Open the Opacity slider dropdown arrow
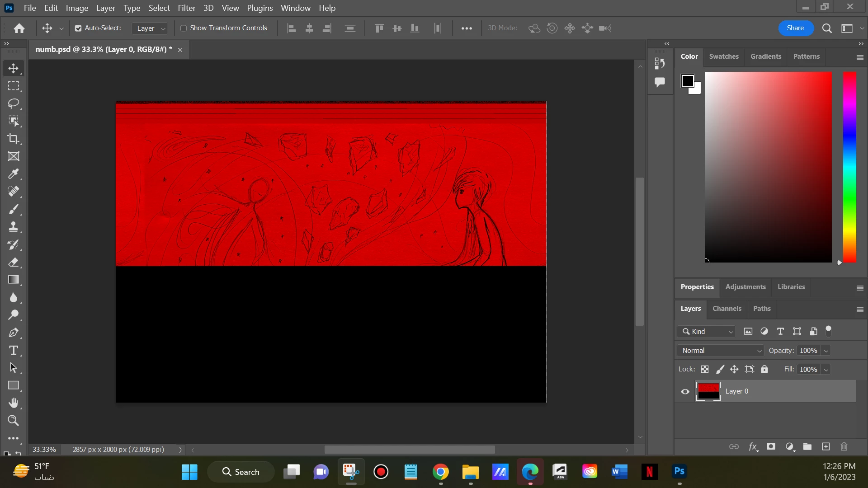The image size is (868, 488). point(826,351)
